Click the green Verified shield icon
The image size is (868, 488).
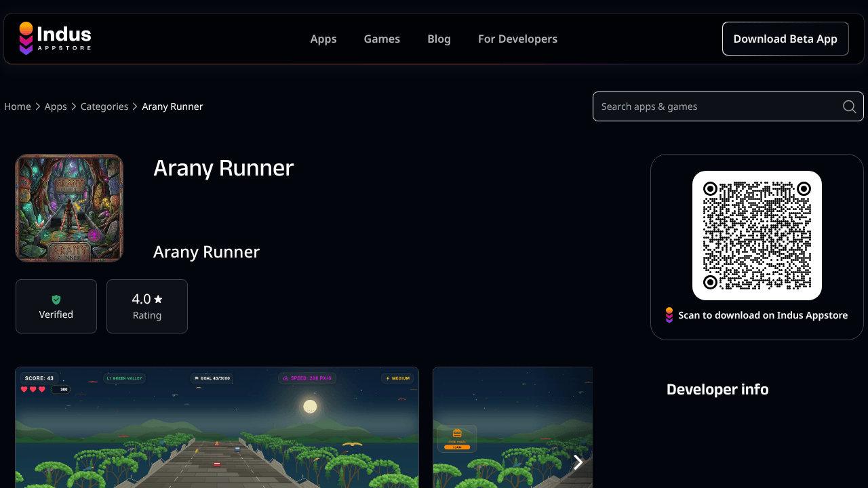click(x=56, y=300)
